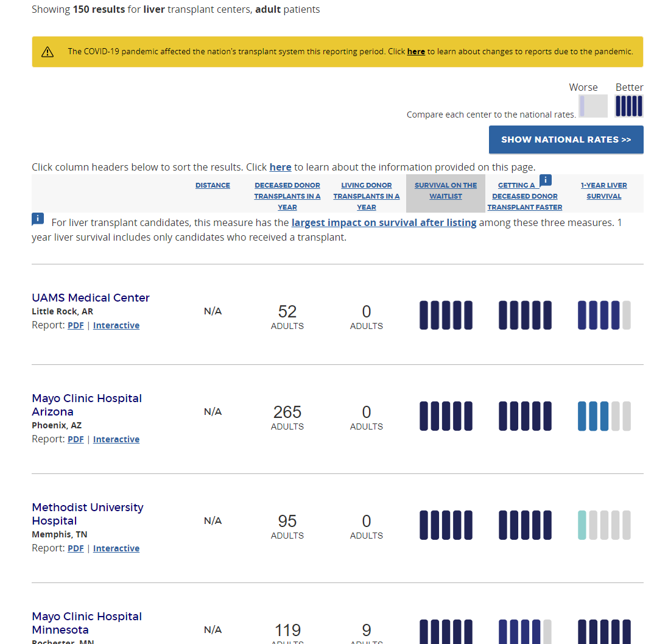Click 'Memphis, TN' location text
654x644 pixels.
tap(60, 534)
